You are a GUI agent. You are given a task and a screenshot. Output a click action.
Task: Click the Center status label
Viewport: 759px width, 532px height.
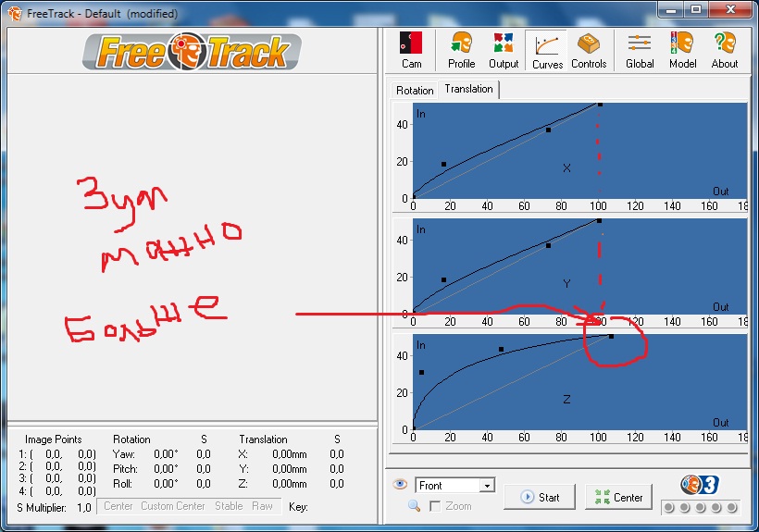click(118, 506)
